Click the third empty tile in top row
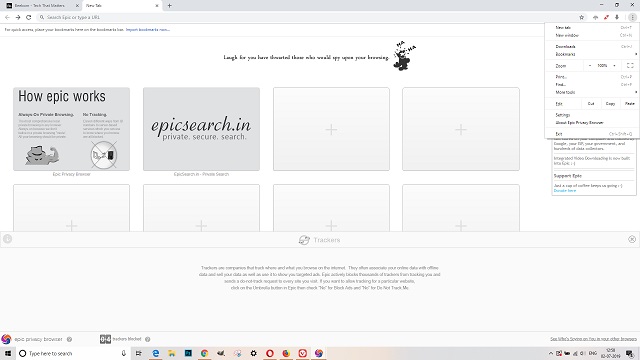 [331, 129]
